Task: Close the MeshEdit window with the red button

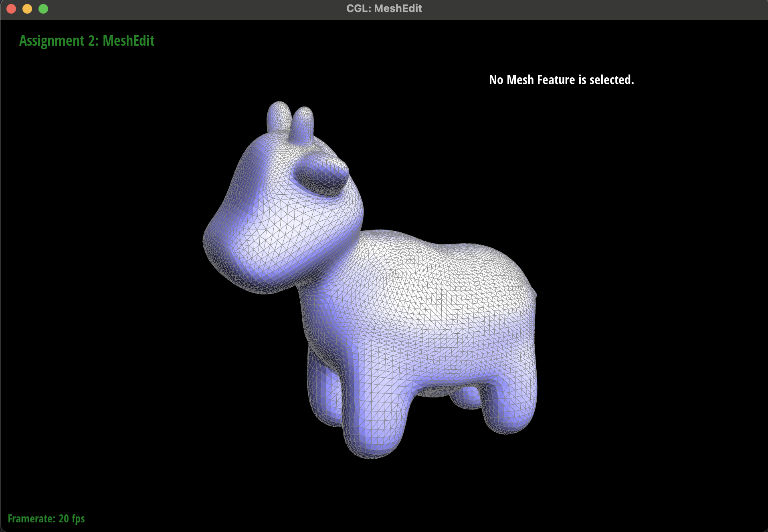Action: point(11,9)
